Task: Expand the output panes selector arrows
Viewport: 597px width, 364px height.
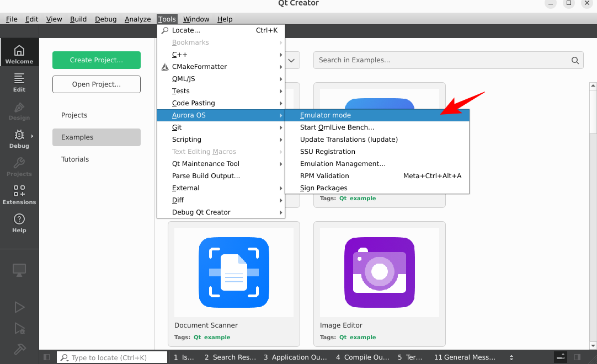Action: click(x=511, y=357)
